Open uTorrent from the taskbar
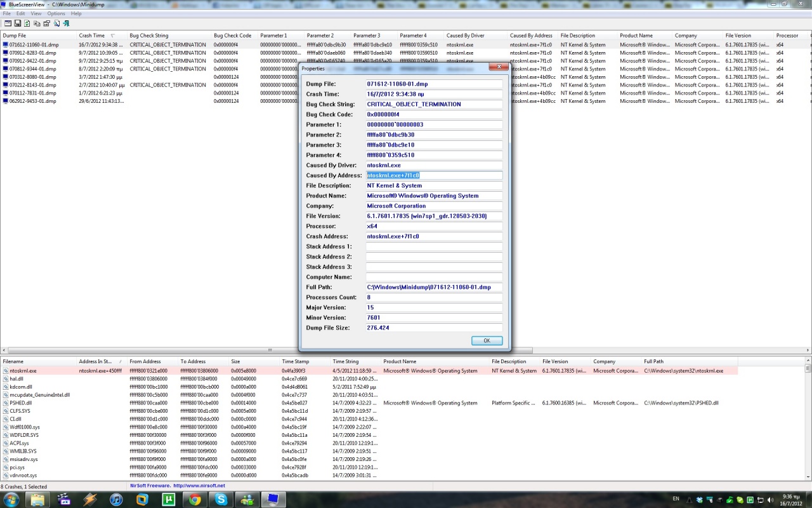This screenshot has height=508, width=812. pos(168,499)
